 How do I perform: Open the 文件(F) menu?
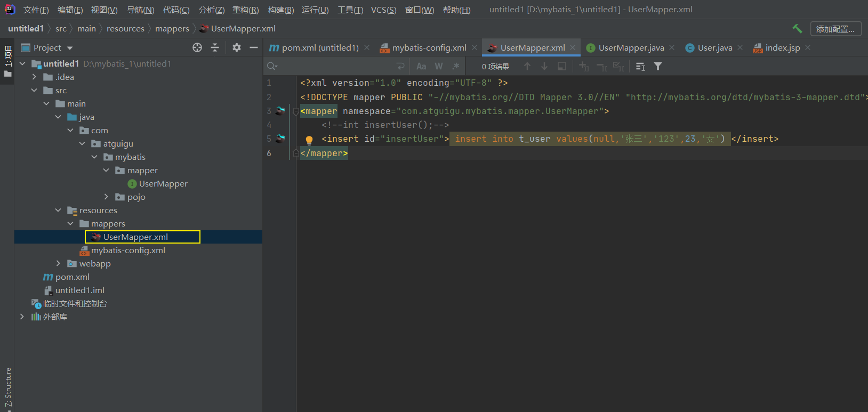click(x=36, y=10)
